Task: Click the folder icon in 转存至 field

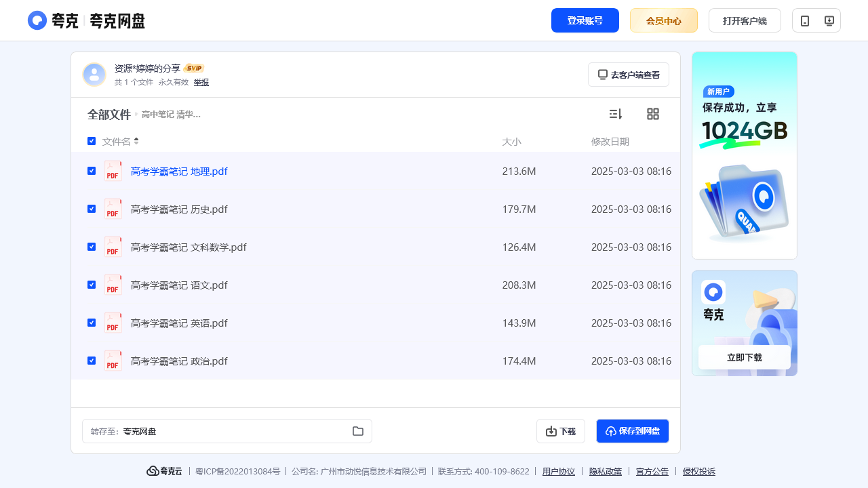Action: pyautogui.click(x=358, y=431)
